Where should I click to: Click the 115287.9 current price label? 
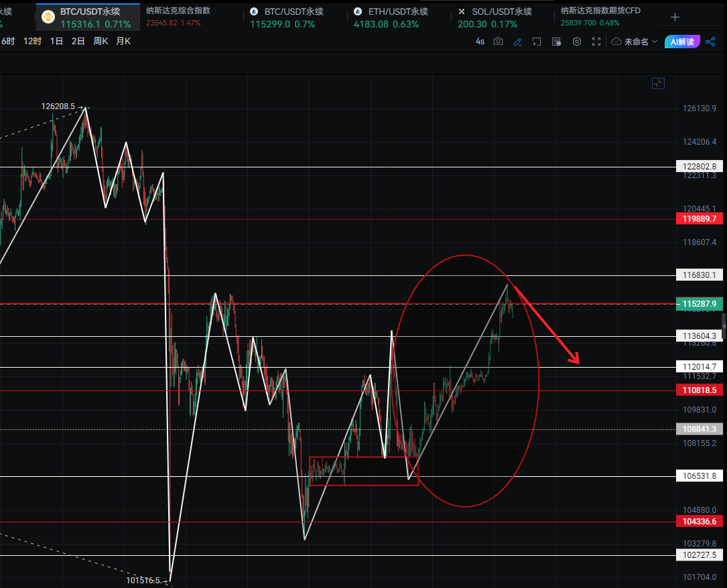point(700,303)
